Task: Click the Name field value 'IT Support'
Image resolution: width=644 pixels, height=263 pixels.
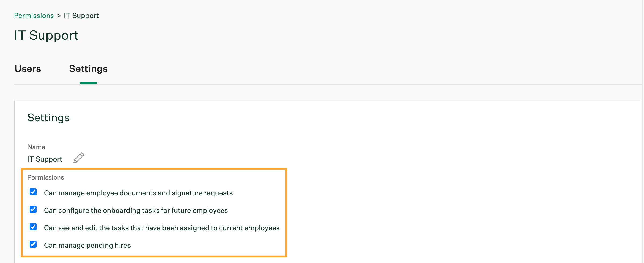Action: [x=45, y=159]
